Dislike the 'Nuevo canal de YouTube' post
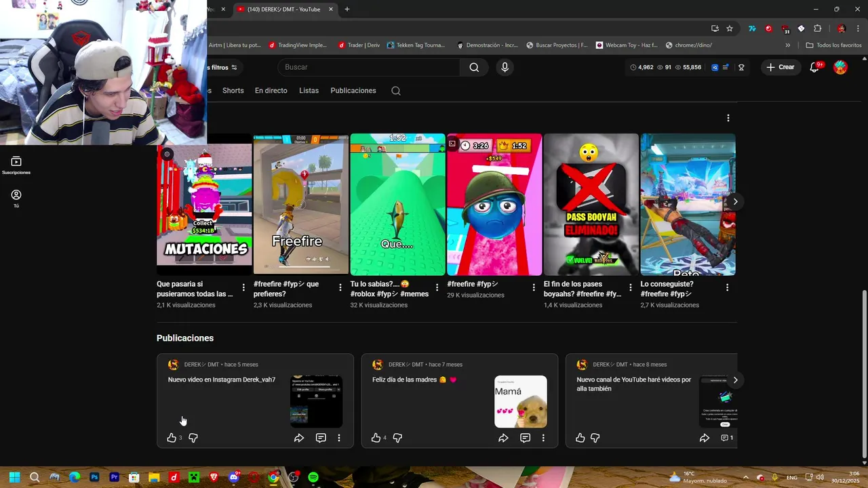Viewport: 868px width, 488px height. coord(595,438)
